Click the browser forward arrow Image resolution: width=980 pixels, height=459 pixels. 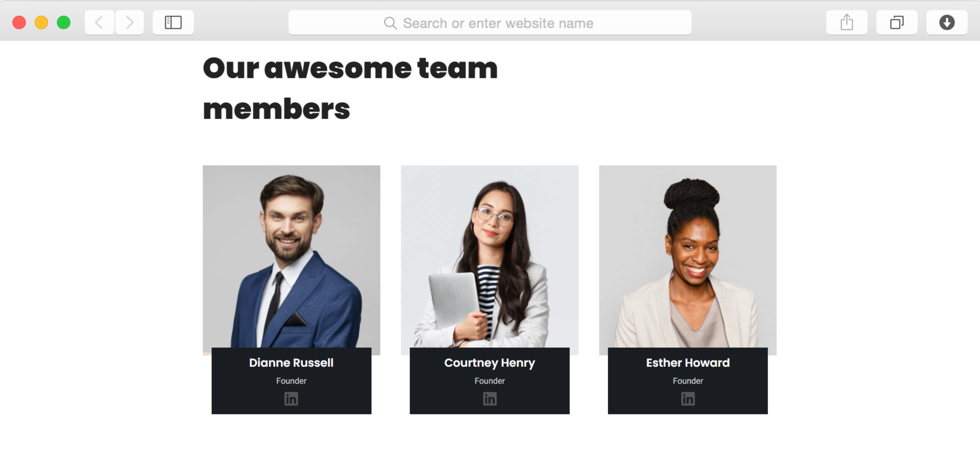click(x=129, y=22)
